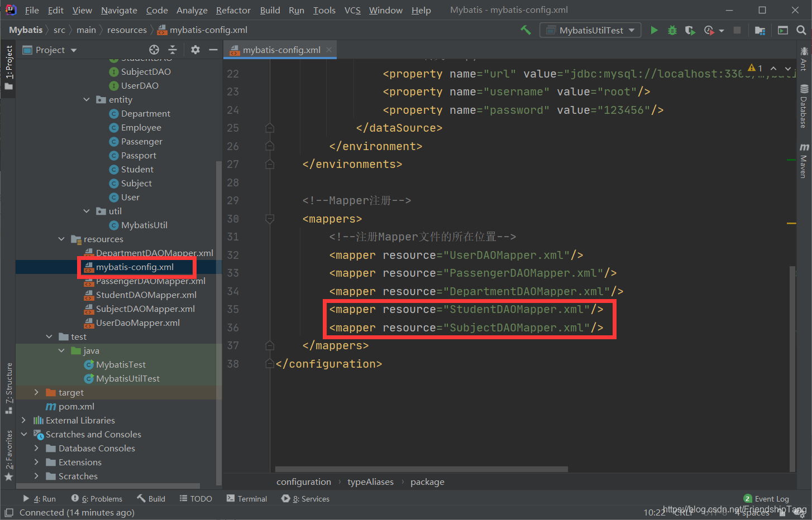Select MybatisUtilTest in project tree
The width and height of the screenshot is (812, 520).
[x=128, y=378]
